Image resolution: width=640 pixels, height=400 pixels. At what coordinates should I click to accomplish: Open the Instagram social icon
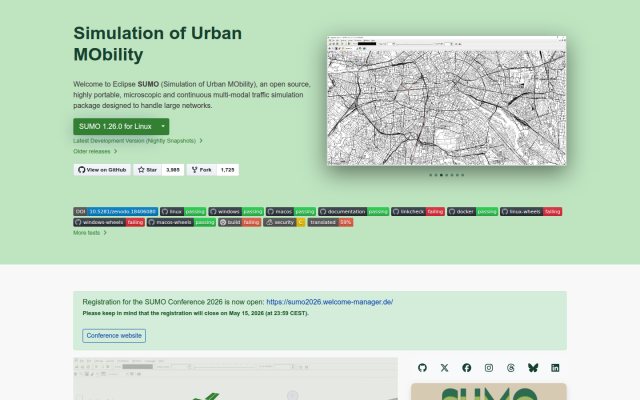point(489,368)
